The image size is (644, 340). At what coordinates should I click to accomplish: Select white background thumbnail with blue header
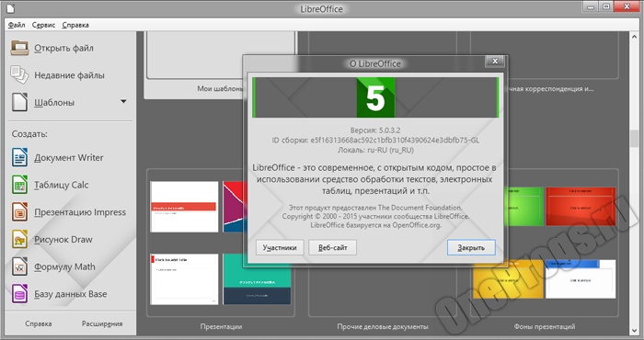[x=581, y=278]
